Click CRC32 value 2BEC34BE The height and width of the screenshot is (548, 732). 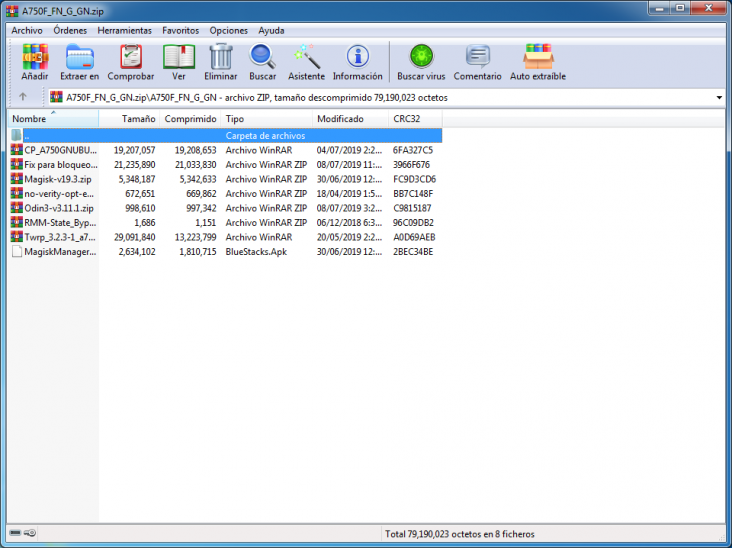point(413,252)
